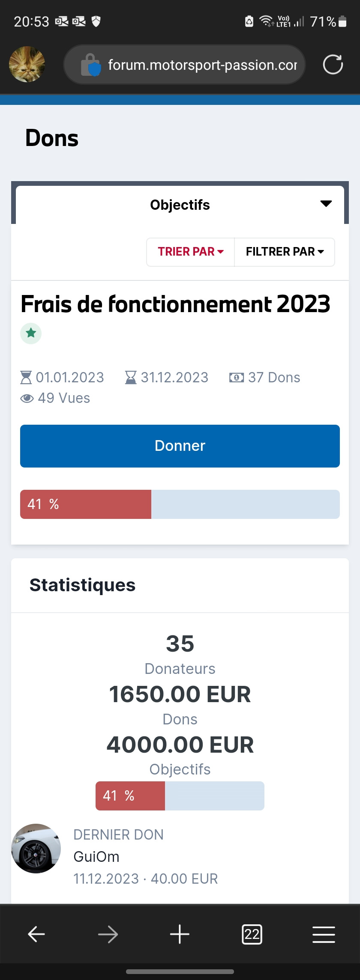Tap the site security lock icon
The width and height of the screenshot is (360, 980).
90,65
